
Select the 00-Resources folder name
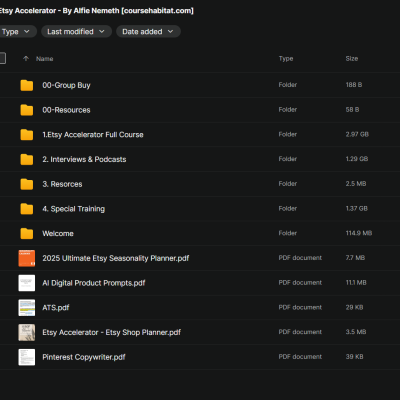(x=66, y=110)
